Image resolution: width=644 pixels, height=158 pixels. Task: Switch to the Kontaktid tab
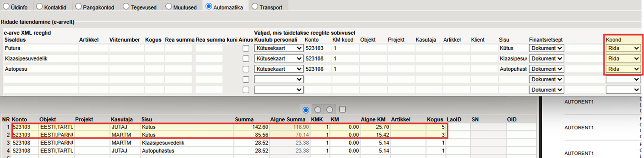39,7
